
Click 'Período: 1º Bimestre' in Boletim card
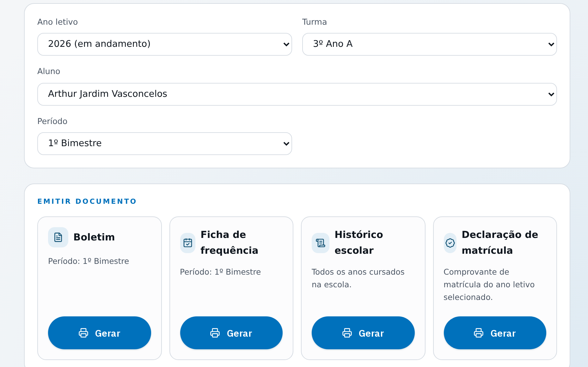coord(89,261)
